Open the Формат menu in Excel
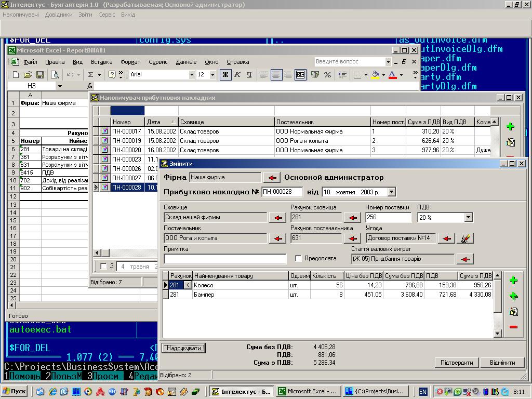The width and height of the screenshot is (532, 399). [130, 62]
